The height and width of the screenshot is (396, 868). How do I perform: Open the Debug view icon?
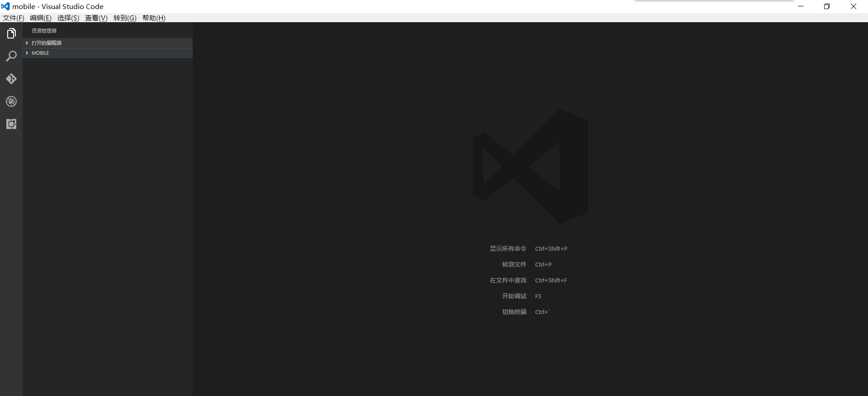point(11,101)
